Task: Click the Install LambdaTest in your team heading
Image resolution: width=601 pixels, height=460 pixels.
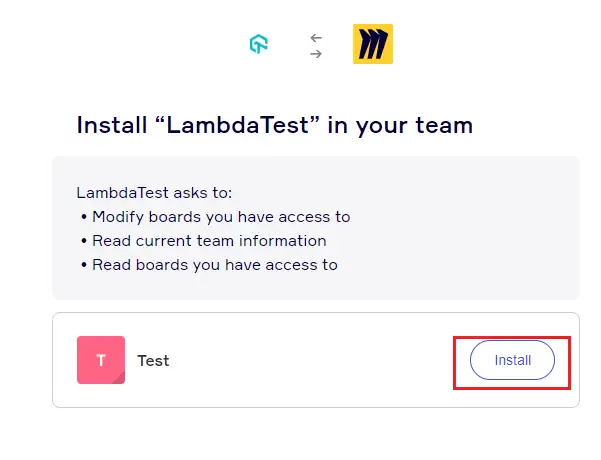Action: point(274,125)
